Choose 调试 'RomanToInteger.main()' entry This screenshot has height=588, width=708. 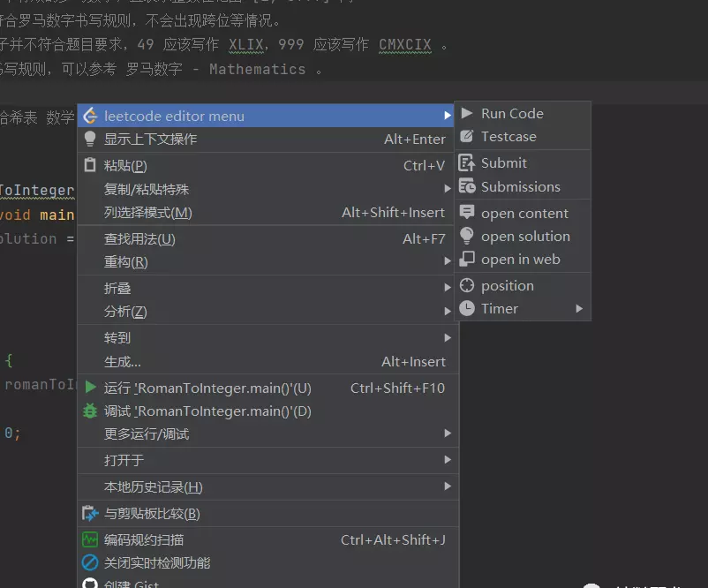point(268,411)
